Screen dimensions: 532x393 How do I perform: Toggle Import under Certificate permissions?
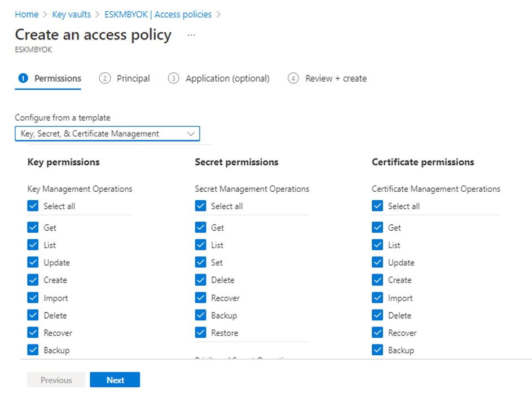(x=377, y=298)
